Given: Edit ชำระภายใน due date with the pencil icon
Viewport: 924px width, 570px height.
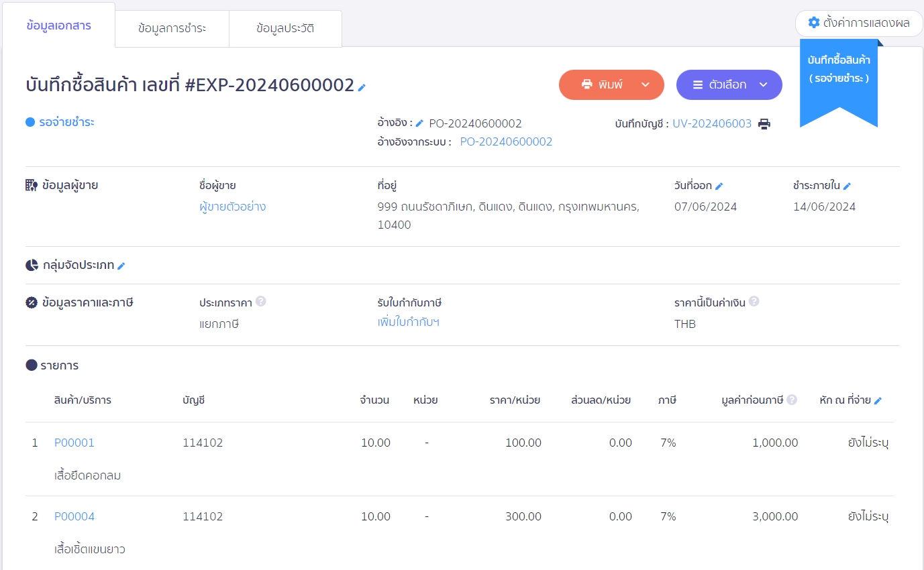Looking at the screenshot, I should pyautogui.click(x=847, y=186).
